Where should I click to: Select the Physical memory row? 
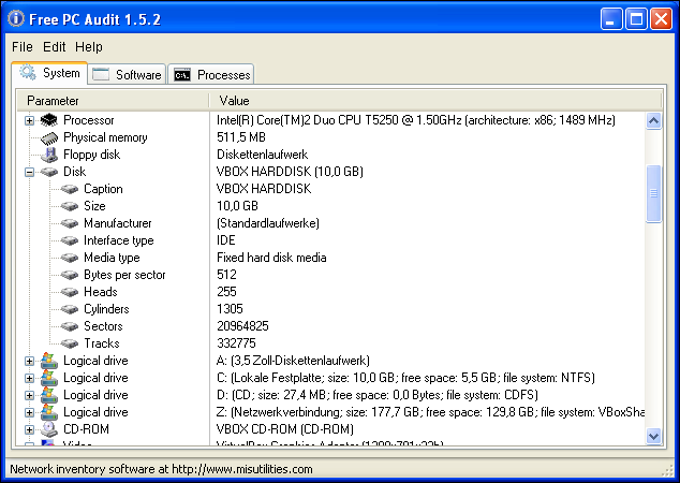[x=105, y=137]
